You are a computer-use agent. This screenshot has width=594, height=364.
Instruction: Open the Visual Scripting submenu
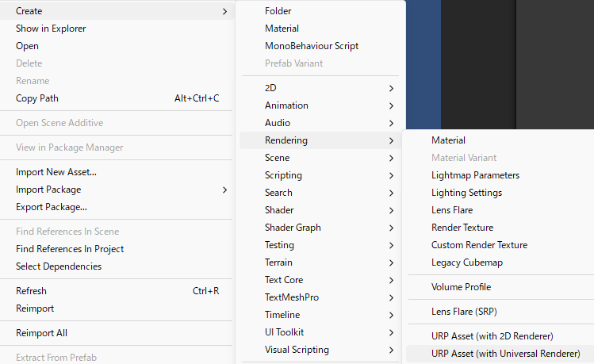click(x=297, y=350)
